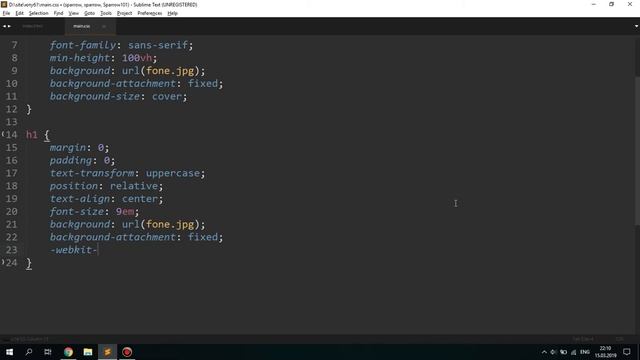The image size is (640, 360).
Task: Show hidden system tray icons
Action: 544,352
